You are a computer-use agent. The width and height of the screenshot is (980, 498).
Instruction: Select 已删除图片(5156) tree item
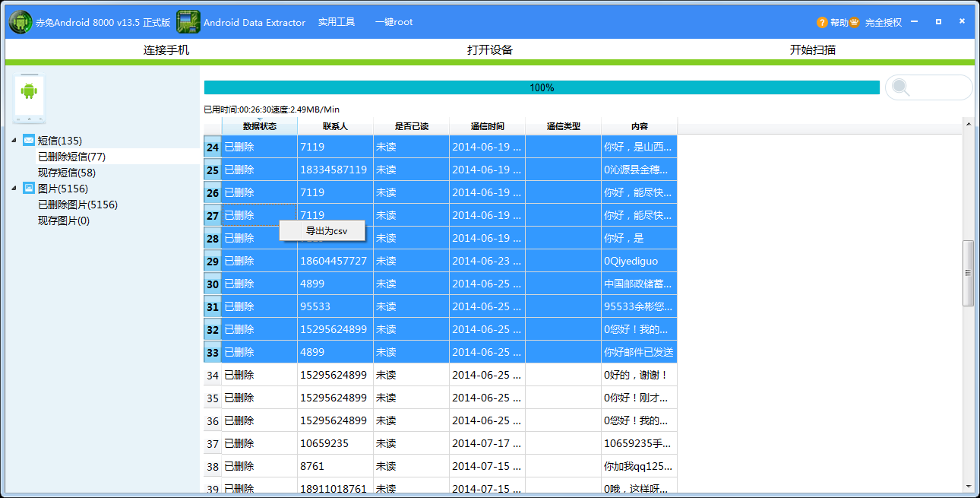click(x=78, y=205)
